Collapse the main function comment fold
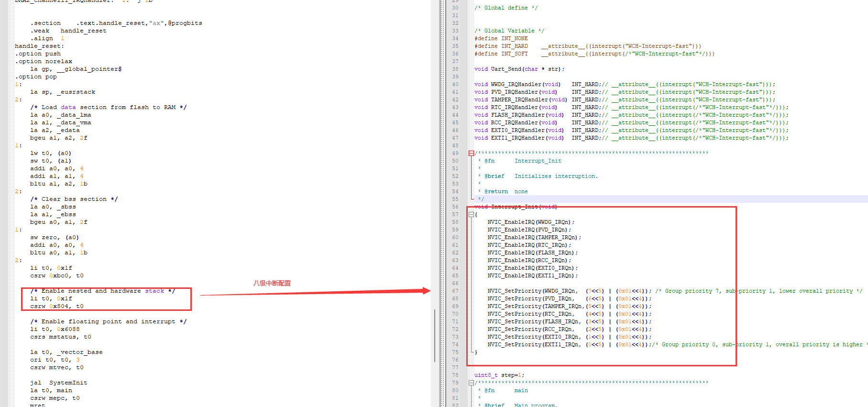The width and height of the screenshot is (868, 407). point(472,383)
